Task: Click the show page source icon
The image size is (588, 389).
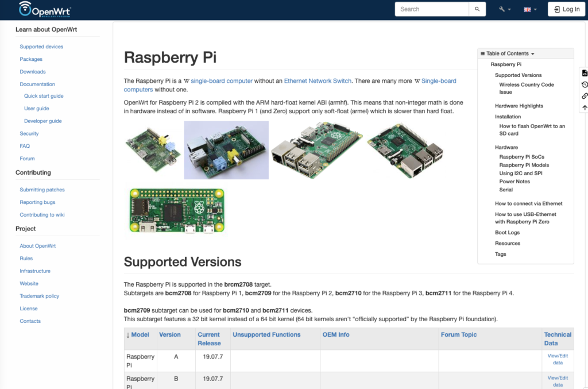Action: (585, 73)
